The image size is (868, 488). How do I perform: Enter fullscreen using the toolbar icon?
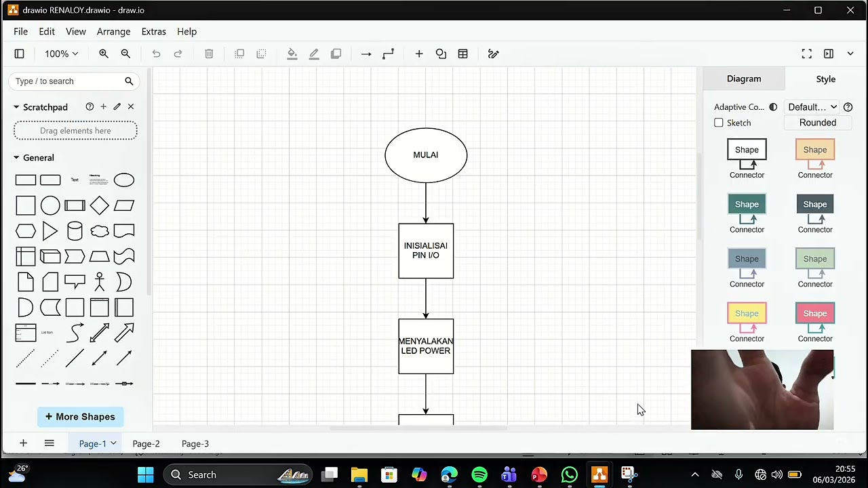[x=806, y=54]
